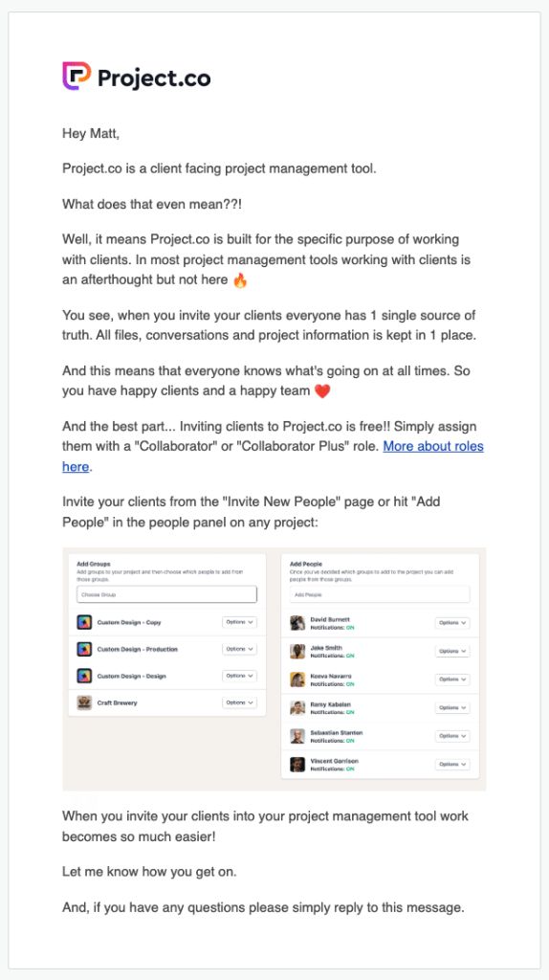This screenshot has width=549, height=980.
Task: Click Vincent Garrison's avatar
Action: tap(297, 765)
